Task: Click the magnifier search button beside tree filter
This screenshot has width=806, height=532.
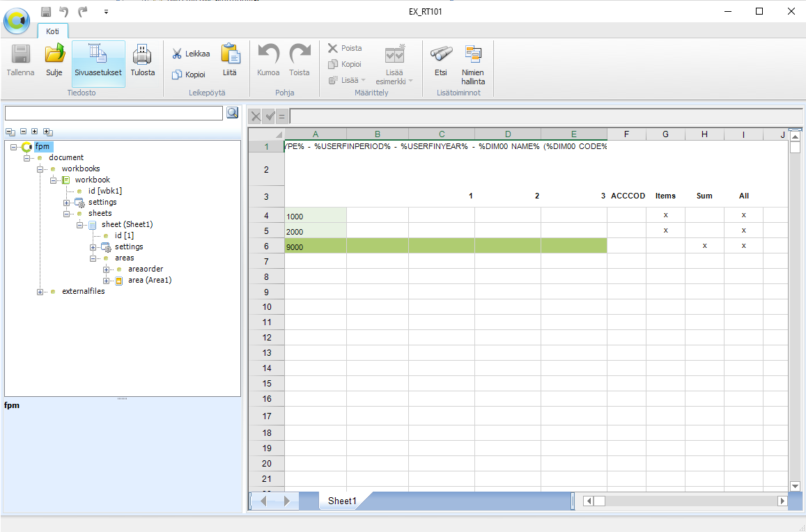Action: click(x=233, y=113)
